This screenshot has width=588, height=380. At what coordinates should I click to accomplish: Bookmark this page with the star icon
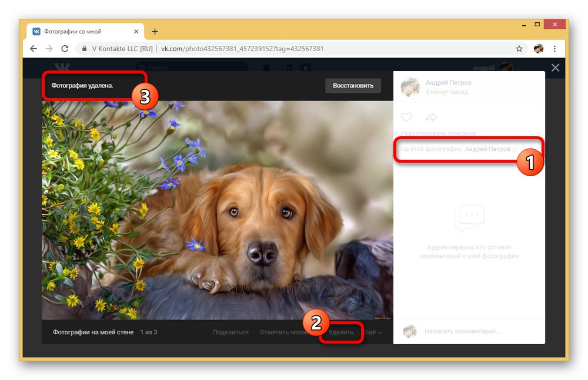coord(519,49)
